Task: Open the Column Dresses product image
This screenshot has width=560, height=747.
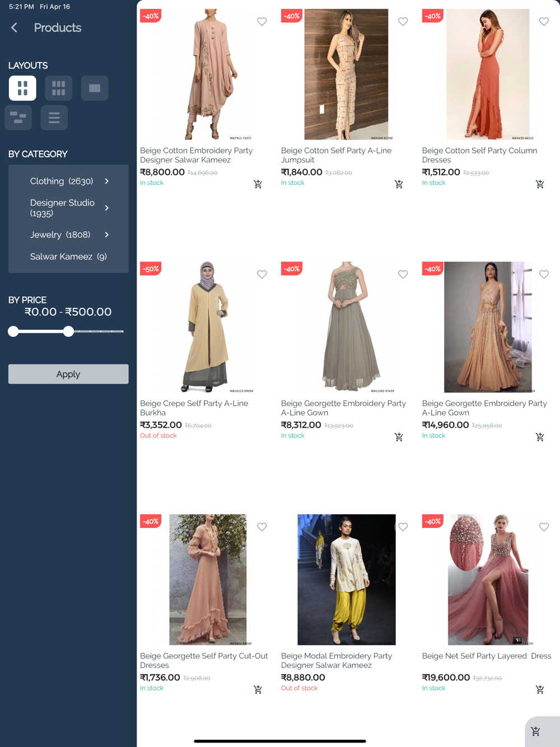Action: click(488, 74)
